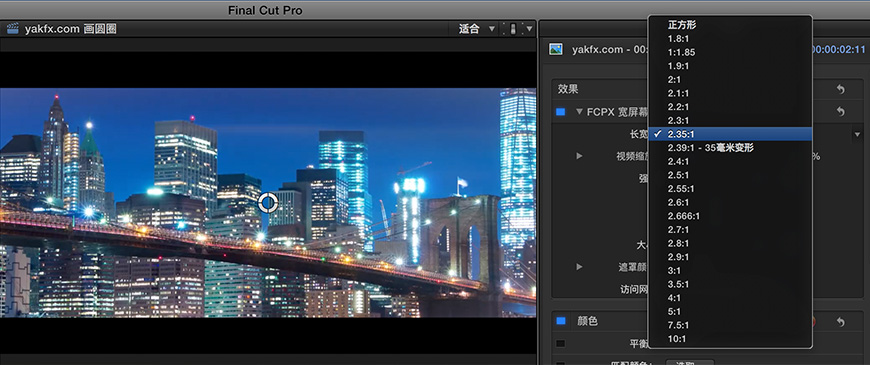The height and width of the screenshot is (365, 870).
Task: Choose 2.6:1 aspect ratio
Action: click(730, 202)
